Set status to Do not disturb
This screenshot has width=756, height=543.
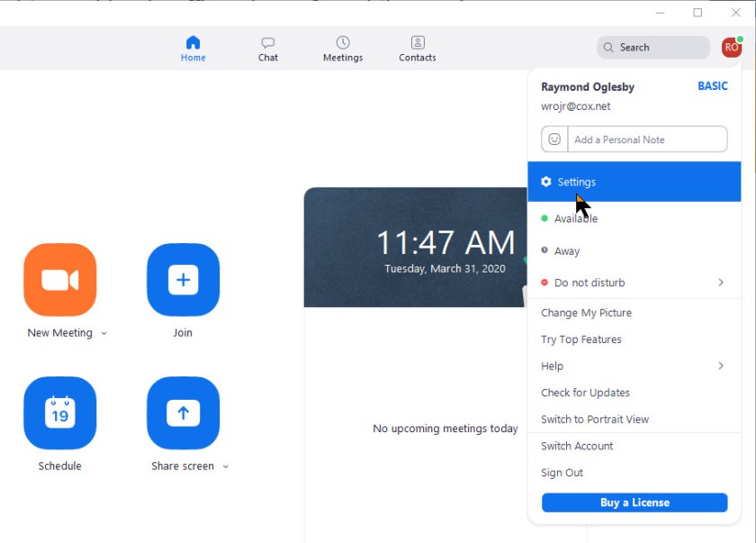(x=589, y=283)
